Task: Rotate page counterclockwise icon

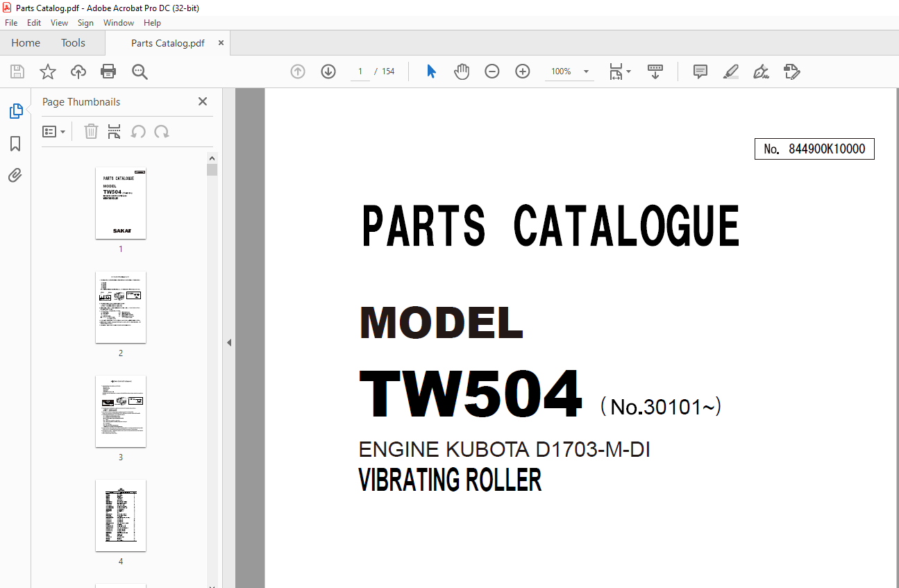Action: point(138,131)
